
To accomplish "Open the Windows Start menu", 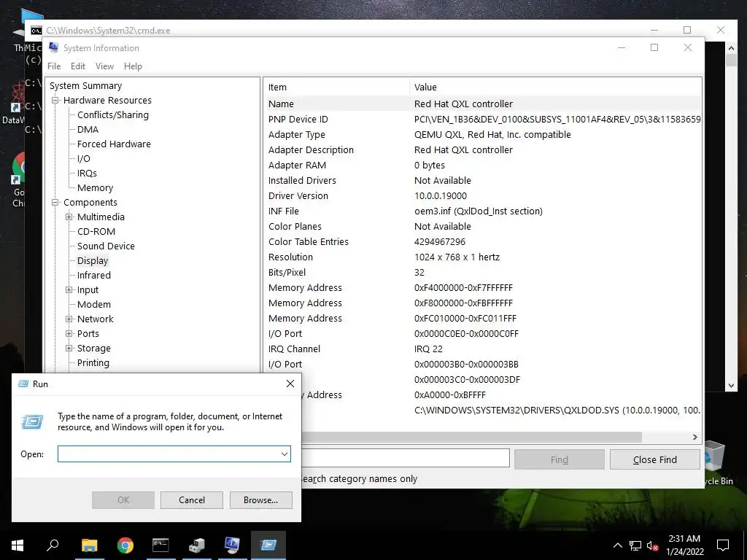I will [x=18, y=545].
